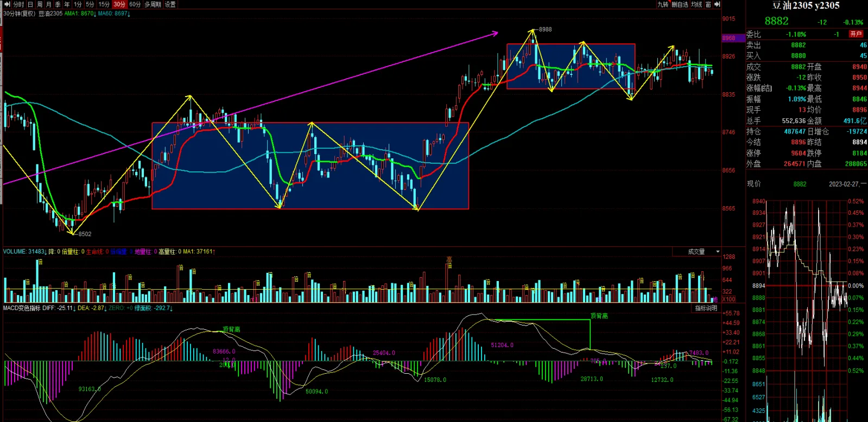Toggle the 均线 moving average button
Viewport: 868px width, 422px height.
(x=696, y=4)
